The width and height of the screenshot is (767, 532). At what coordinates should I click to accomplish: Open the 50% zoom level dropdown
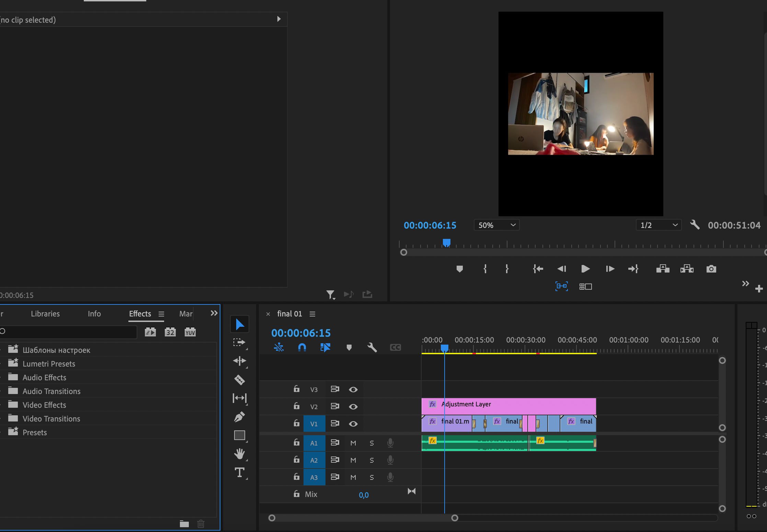click(x=496, y=225)
